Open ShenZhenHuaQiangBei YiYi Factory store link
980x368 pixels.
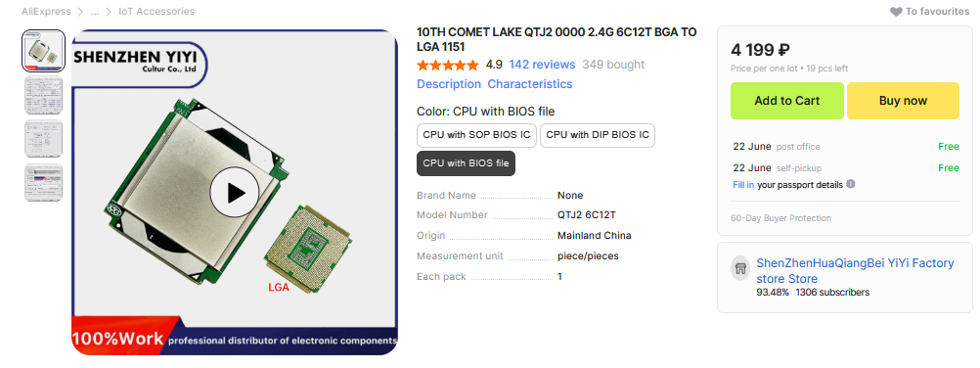(855, 270)
